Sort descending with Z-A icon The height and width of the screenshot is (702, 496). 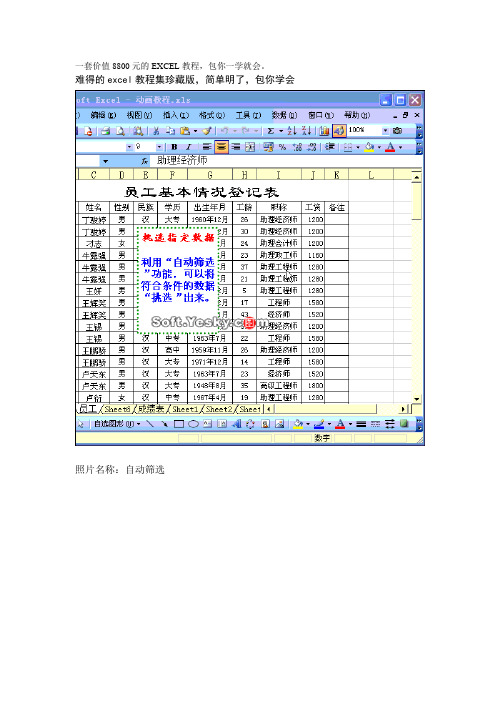[x=307, y=131]
